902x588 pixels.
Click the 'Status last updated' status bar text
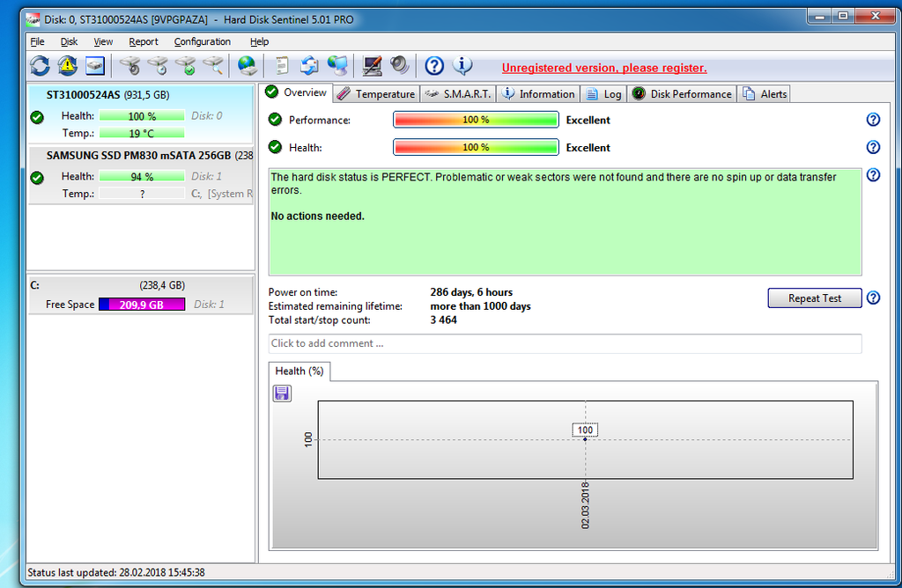tap(116, 572)
